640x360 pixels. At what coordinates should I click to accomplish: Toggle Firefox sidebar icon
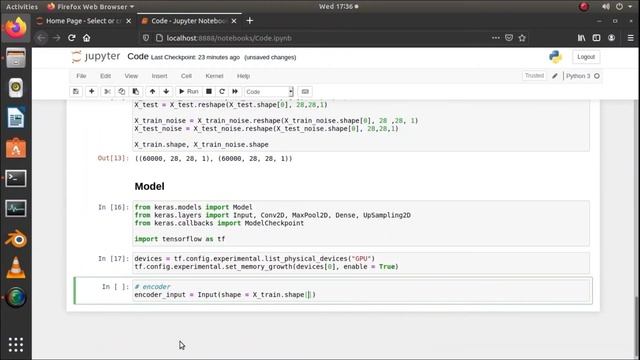pos(596,38)
